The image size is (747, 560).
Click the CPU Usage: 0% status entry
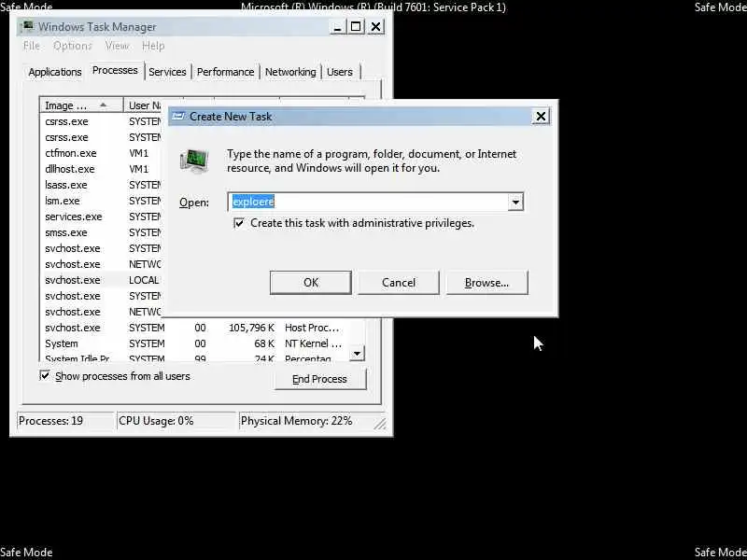[176, 421]
